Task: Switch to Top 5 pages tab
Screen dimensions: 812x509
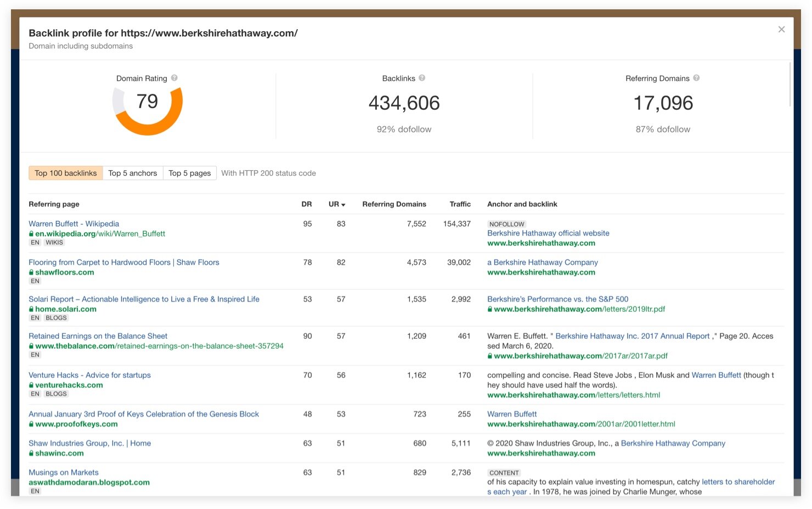Action: pyautogui.click(x=190, y=173)
